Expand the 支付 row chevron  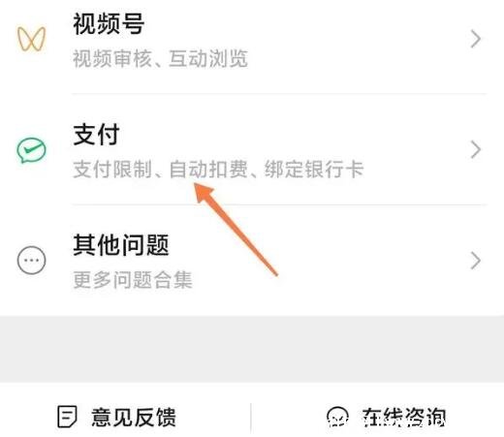pos(476,149)
